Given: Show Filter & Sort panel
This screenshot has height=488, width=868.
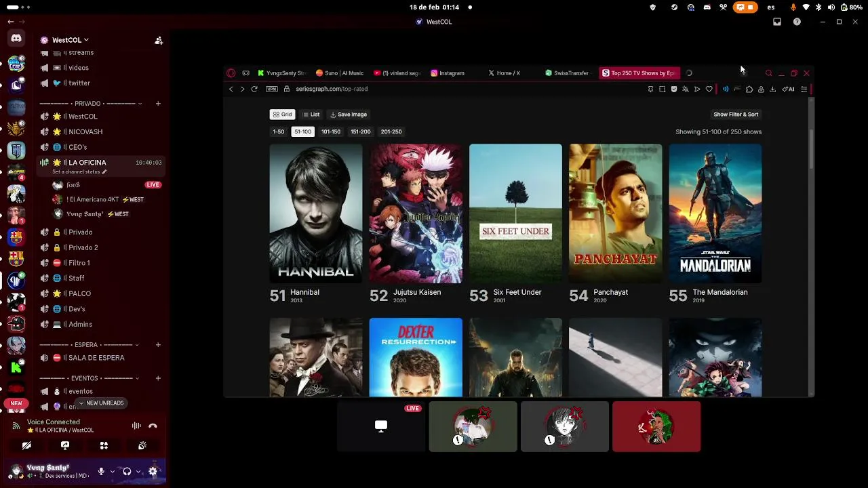Looking at the screenshot, I should (x=736, y=115).
